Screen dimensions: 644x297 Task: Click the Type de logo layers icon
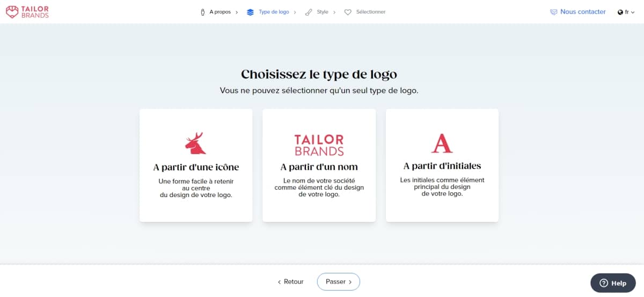tap(250, 12)
